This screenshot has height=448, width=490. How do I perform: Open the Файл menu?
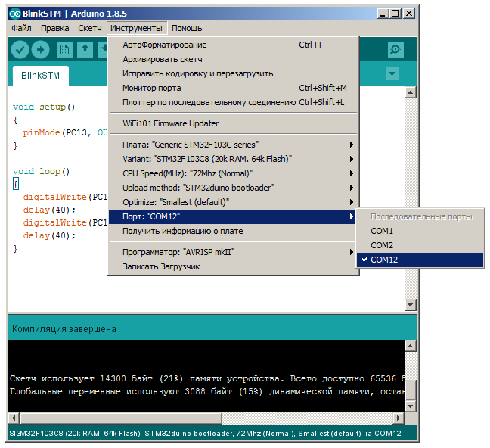coord(22,28)
